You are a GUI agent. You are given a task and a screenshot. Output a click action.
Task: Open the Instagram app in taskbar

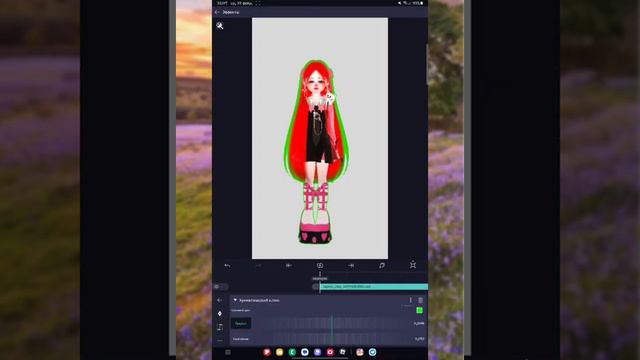pyautogui.click(x=360, y=352)
